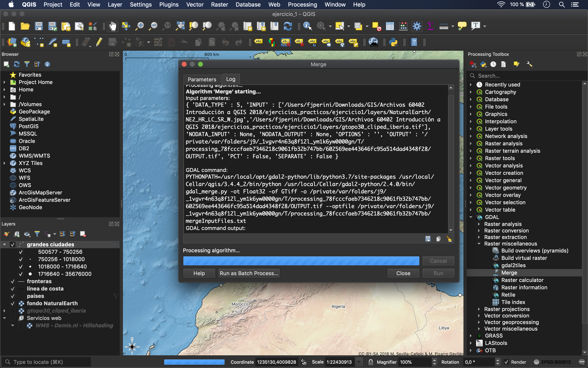Click the Zoom Full extent icon

click(180, 26)
